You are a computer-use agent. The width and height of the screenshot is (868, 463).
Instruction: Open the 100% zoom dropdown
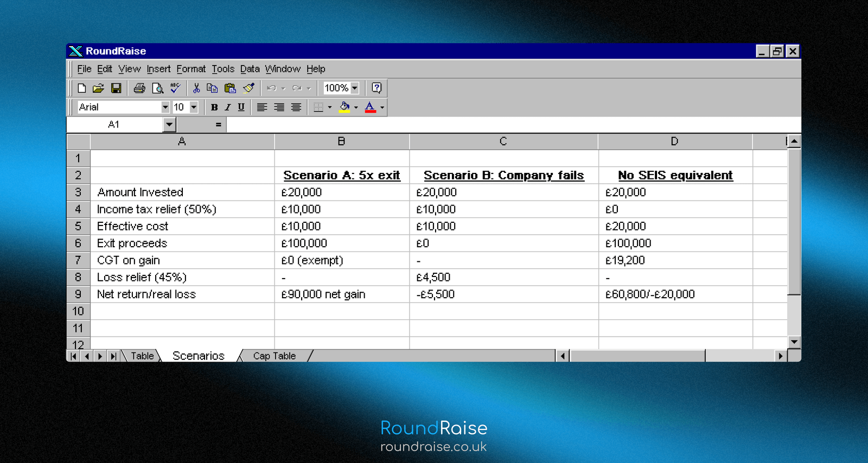tap(355, 88)
